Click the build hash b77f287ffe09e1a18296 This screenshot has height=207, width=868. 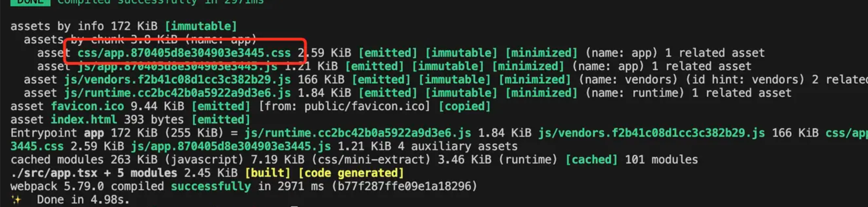404,187
